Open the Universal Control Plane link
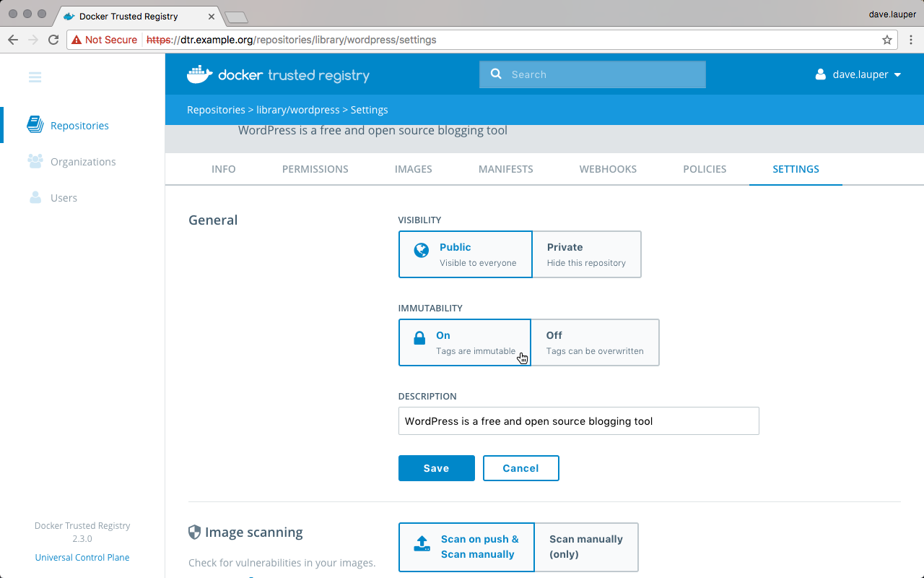924x578 pixels. 82,557
